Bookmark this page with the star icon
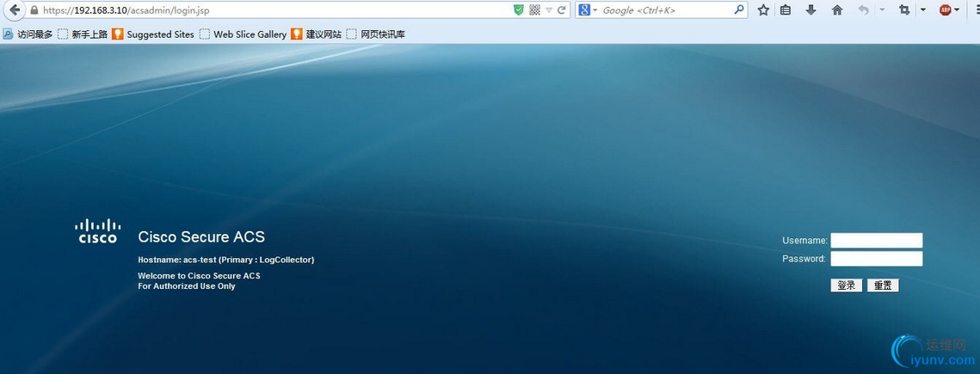The image size is (980, 374). pyautogui.click(x=763, y=10)
